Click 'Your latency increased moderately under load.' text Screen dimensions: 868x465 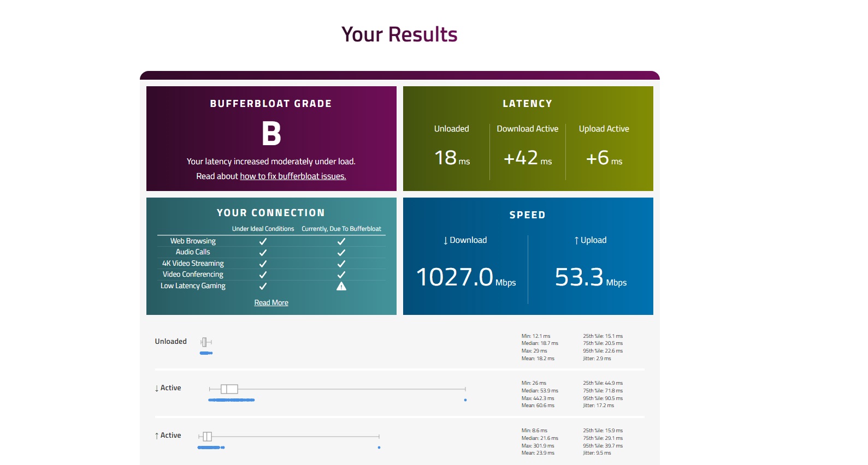coord(271,162)
